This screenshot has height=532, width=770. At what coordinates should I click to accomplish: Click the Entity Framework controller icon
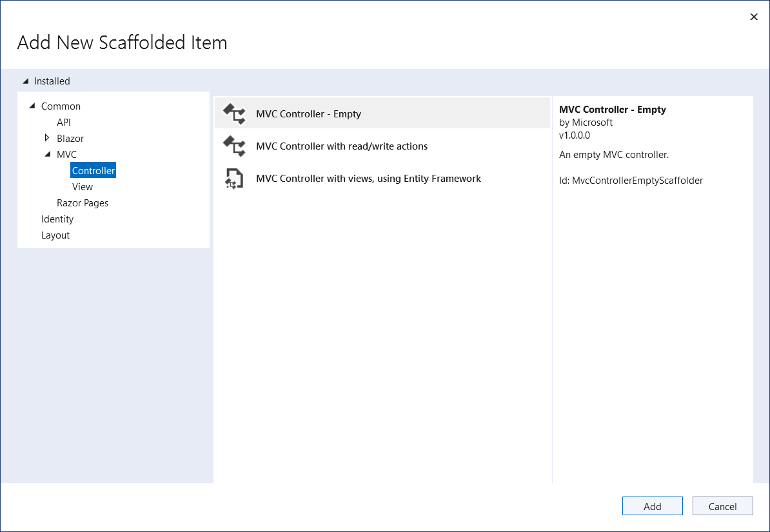click(234, 179)
